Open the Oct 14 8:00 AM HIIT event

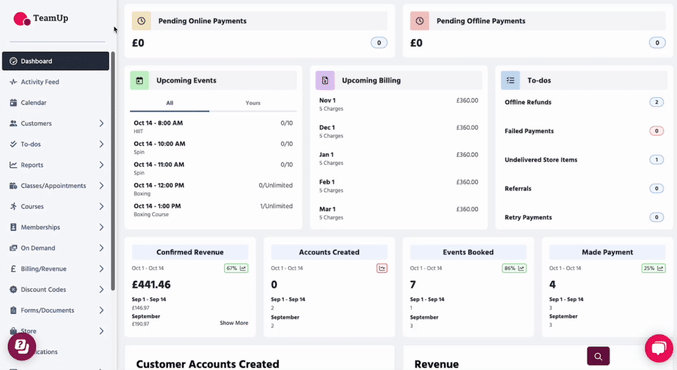[213, 126]
